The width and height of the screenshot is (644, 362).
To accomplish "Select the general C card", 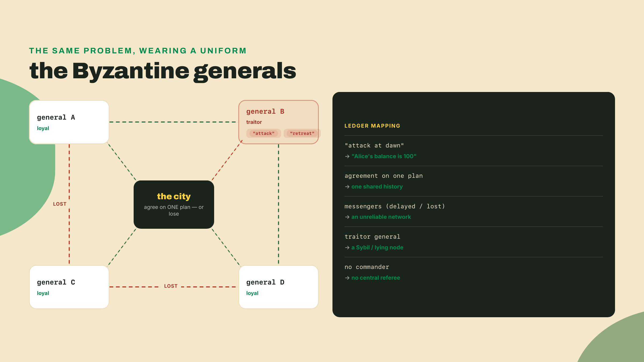I will pos(69,287).
